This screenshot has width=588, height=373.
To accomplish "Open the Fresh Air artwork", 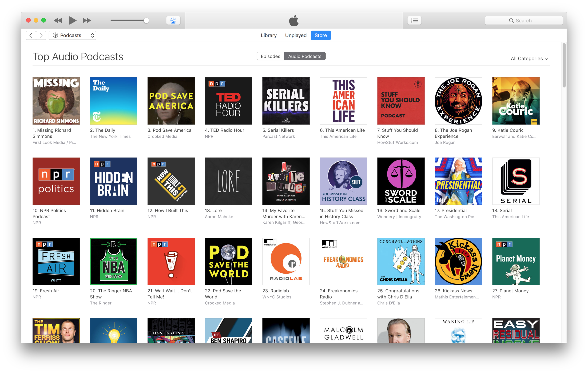I will (56, 262).
